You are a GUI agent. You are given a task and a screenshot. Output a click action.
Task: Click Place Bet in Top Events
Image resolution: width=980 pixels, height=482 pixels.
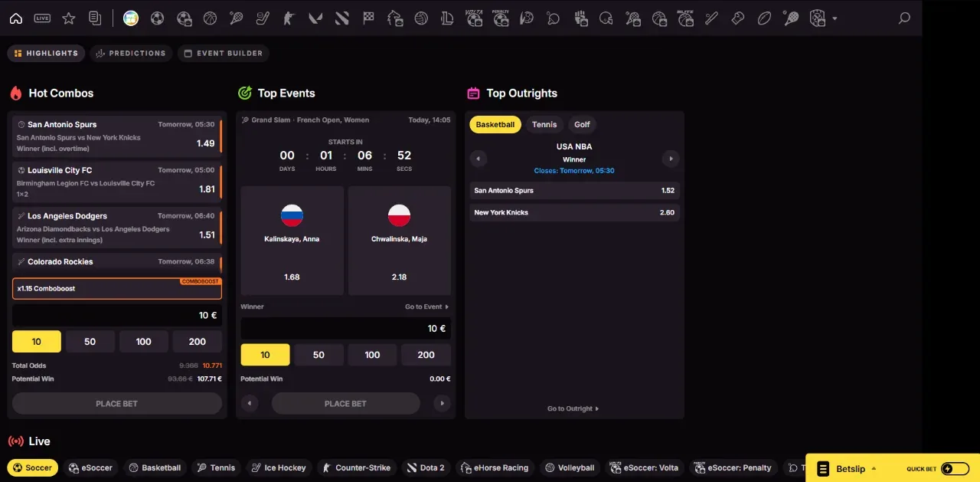346,403
